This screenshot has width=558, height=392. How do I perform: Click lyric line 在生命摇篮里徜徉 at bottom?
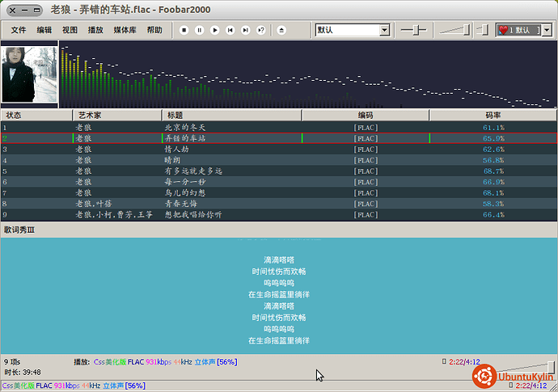tap(279, 340)
